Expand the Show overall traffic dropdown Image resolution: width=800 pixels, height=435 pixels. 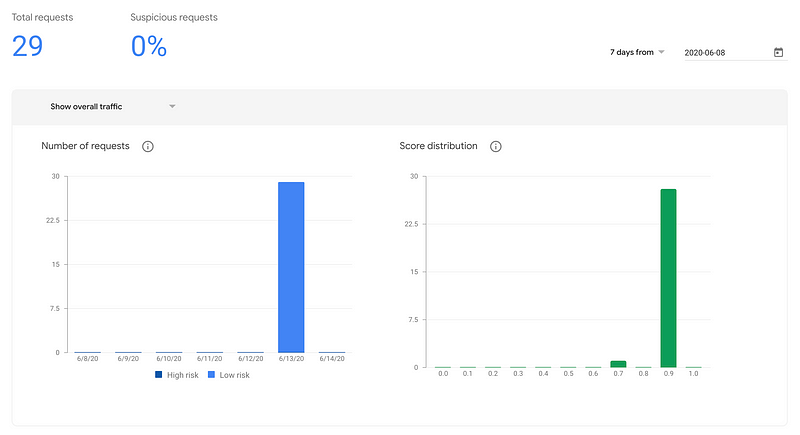(x=112, y=107)
